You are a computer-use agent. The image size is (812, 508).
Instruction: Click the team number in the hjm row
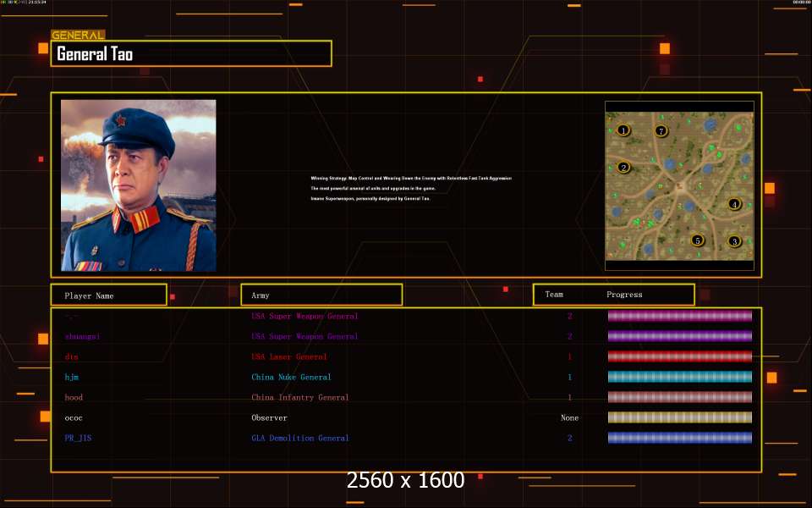[x=569, y=377]
